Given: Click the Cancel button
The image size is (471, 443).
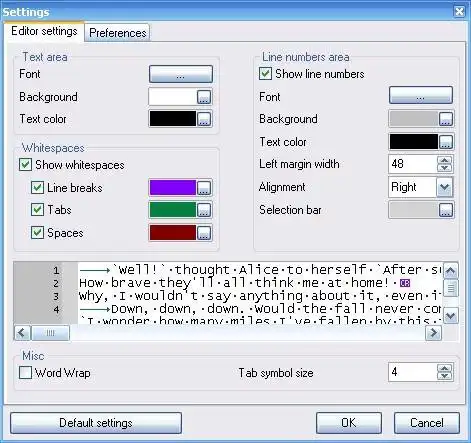Looking at the screenshot, I should point(427,423).
